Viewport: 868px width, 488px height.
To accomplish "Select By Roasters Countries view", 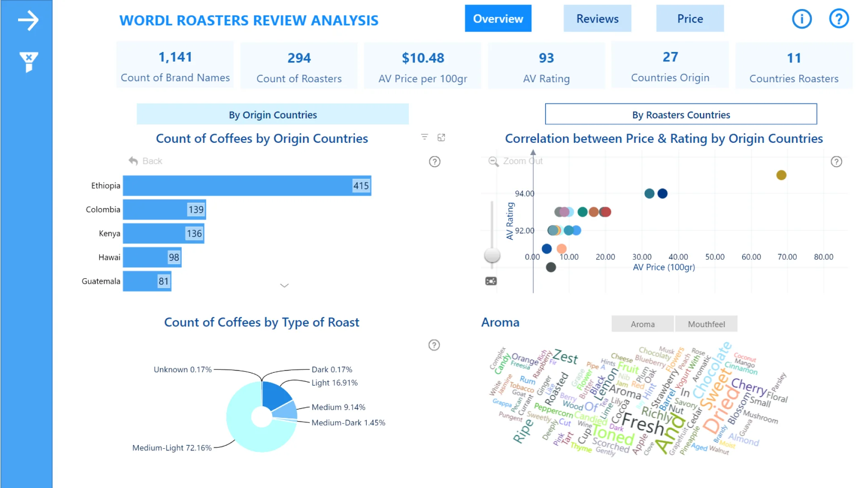I will tap(681, 114).
